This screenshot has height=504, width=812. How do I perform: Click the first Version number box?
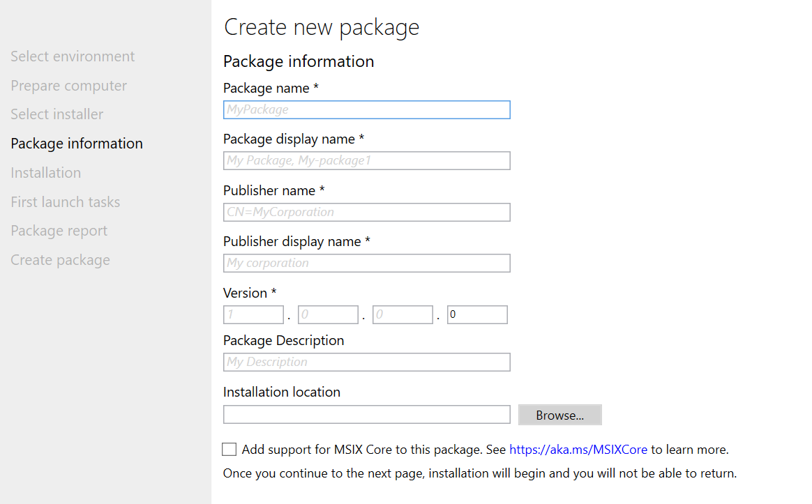254,314
